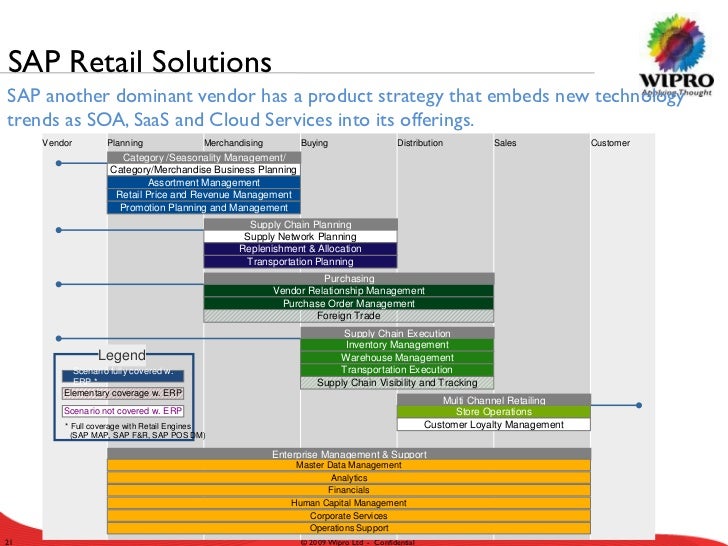The width and height of the screenshot is (728, 546).
Task: Click the Full coverage with Retail Engines footnote
Action: [x=135, y=430]
